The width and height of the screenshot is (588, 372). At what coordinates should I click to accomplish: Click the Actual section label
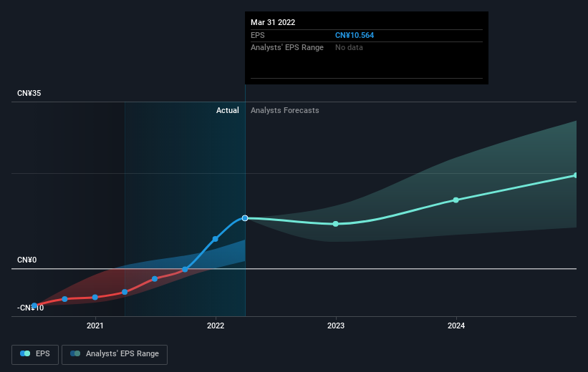click(227, 110)
